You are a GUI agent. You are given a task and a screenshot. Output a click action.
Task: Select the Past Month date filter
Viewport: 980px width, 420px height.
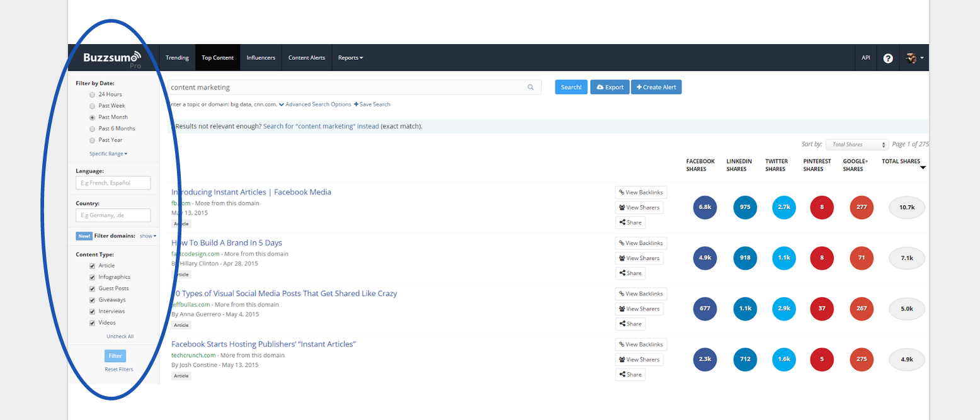93,117
